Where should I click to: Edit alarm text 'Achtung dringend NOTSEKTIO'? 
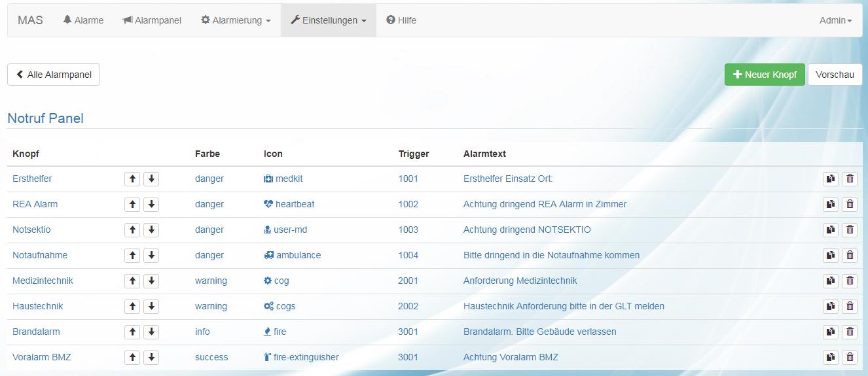pos(527,230)
